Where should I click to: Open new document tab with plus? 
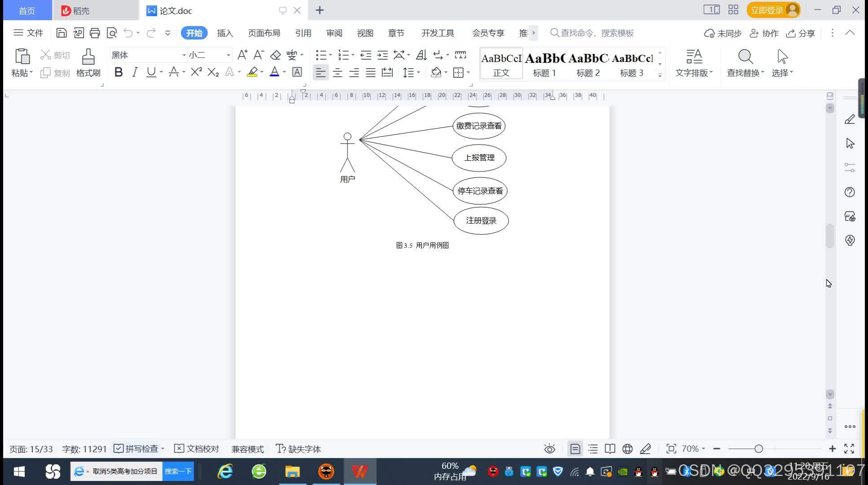pos(319,10)
